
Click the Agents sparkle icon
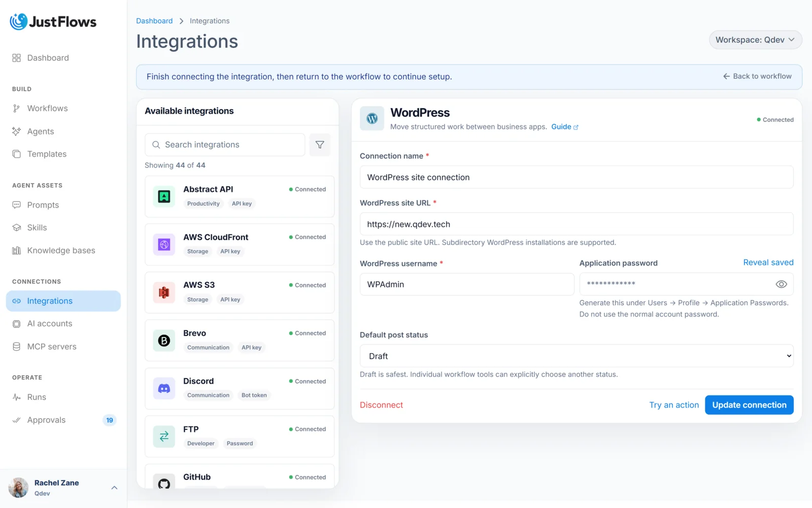coord(16,131)
